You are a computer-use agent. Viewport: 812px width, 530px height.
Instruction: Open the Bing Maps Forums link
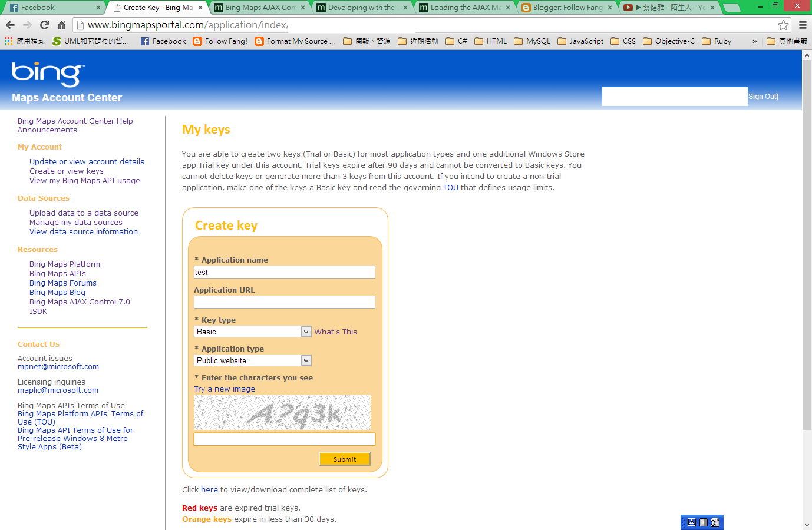tap(62, 283)
